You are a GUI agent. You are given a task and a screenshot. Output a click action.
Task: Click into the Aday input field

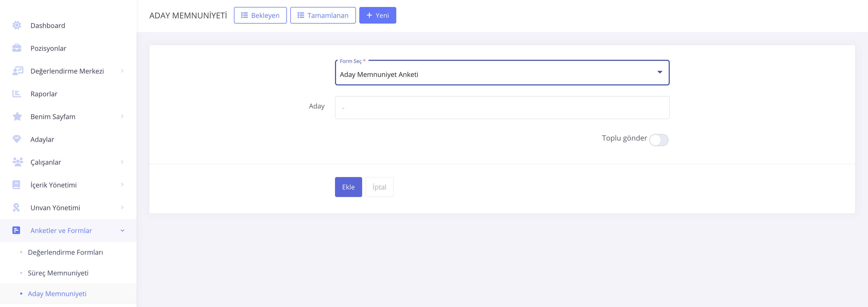pyautogui.click(x=502, y=108)
